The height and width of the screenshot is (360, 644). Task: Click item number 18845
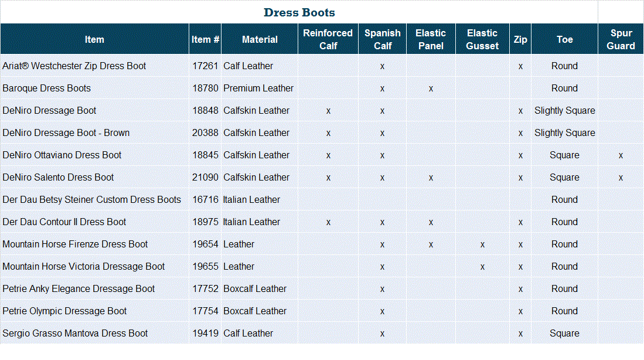pyautogui.click(x=205, y=155)
